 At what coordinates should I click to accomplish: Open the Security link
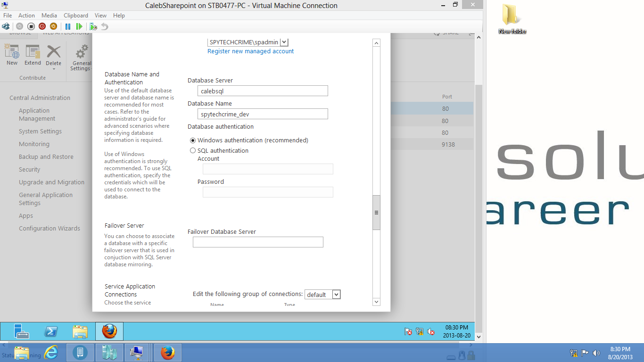(x=29, y=170)
